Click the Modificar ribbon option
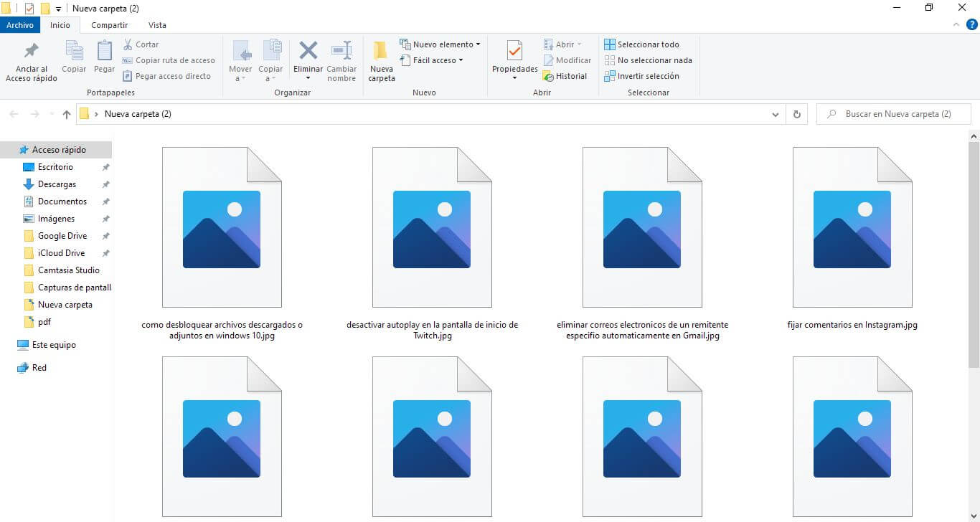Image resolution: width=980 pixels, height=522 pixels. click(567, 60)
